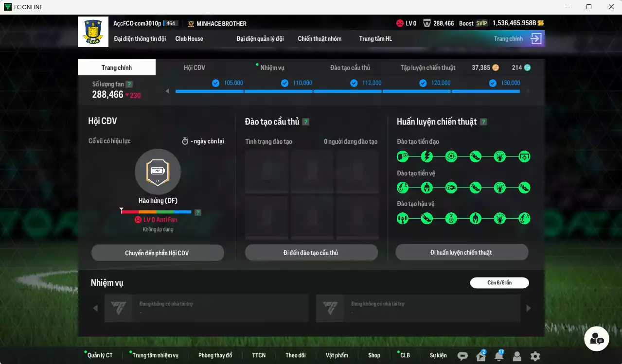
Task: Show next sponsor mission with right arrow
Action: pyautogui.click(x=529, y=308)
